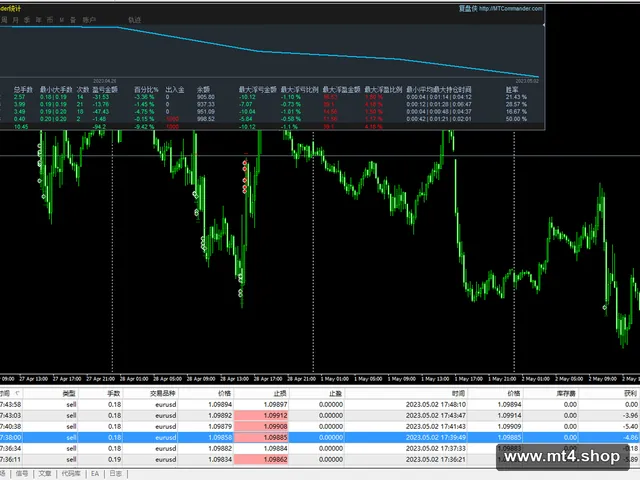Click the 胜率 header in statistics

(x=512, y=89)
